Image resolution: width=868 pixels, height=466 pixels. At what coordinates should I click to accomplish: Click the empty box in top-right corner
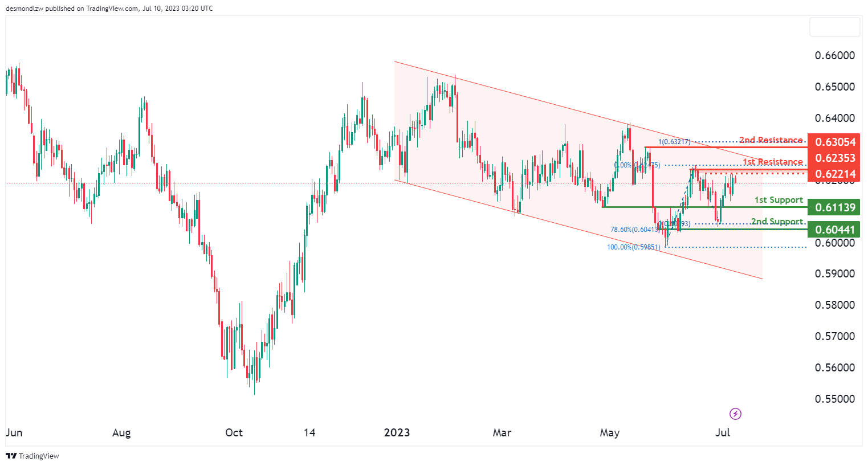pos(834,27)
